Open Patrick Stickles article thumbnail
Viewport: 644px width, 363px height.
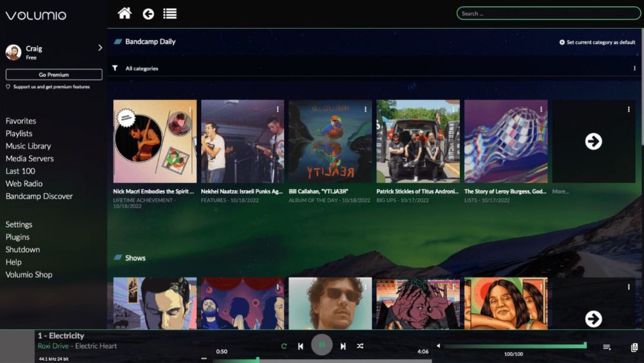[x=418, y=141]
